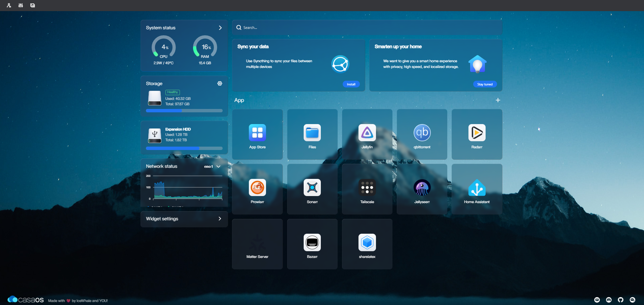Screen dimensions: 644x305
Task: Click the Expansion HDD USB drive icon
Action: coord(155,136)
